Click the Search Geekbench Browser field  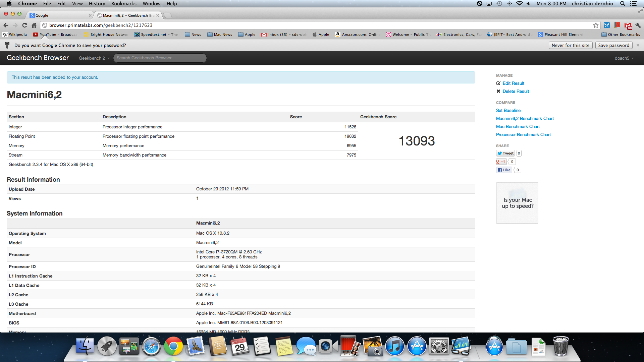[x=160, y=58]
